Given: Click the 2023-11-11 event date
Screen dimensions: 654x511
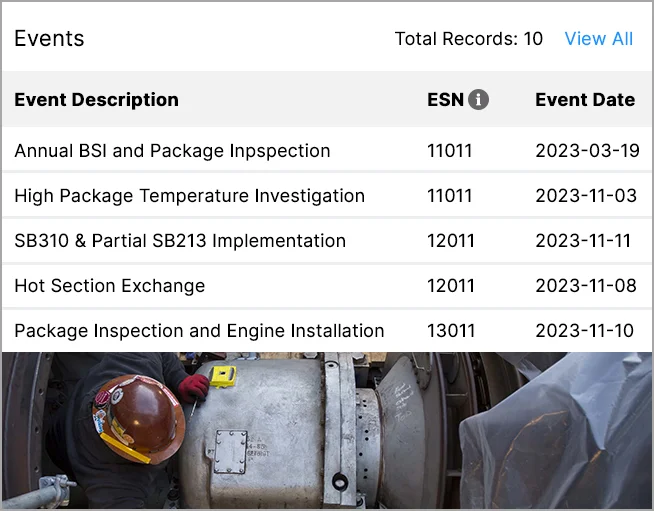Looking at the screenshot, I should tap(584, 241).
